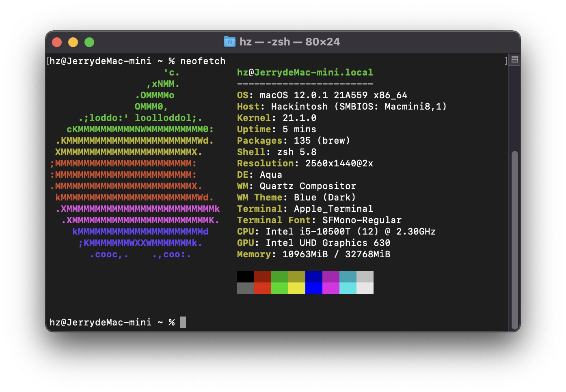Screen dimensions: 566x392
Task: Click the split pane icon at top right
Action: point(515,60)
